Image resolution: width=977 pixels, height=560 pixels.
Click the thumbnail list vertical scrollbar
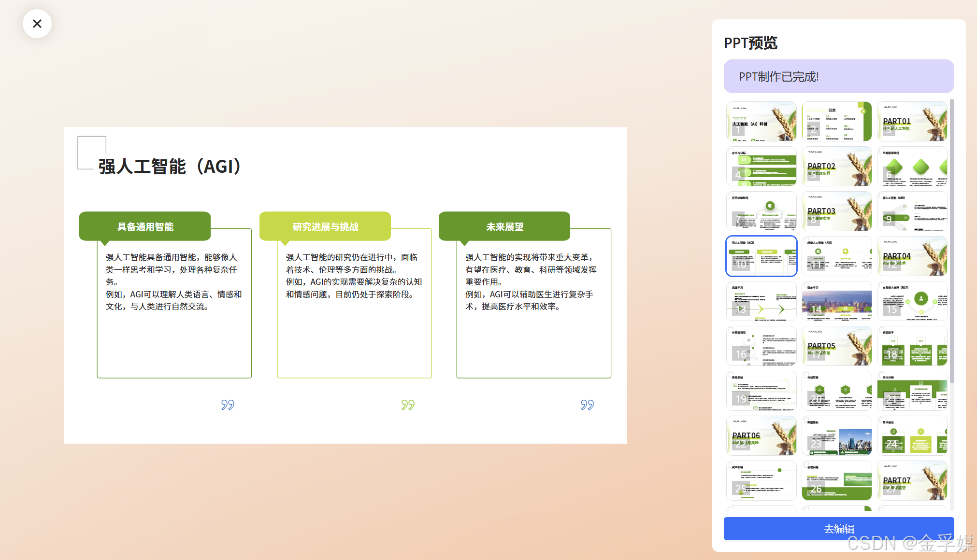coord(952,241)
